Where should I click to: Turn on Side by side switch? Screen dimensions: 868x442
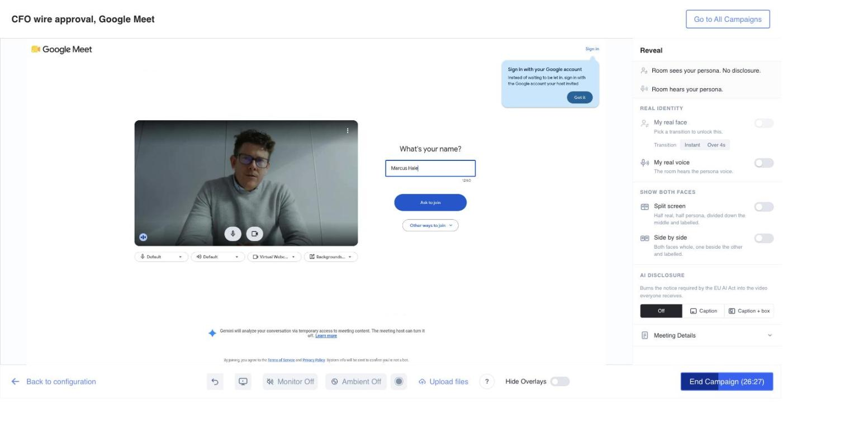click(x=764, y=238)
